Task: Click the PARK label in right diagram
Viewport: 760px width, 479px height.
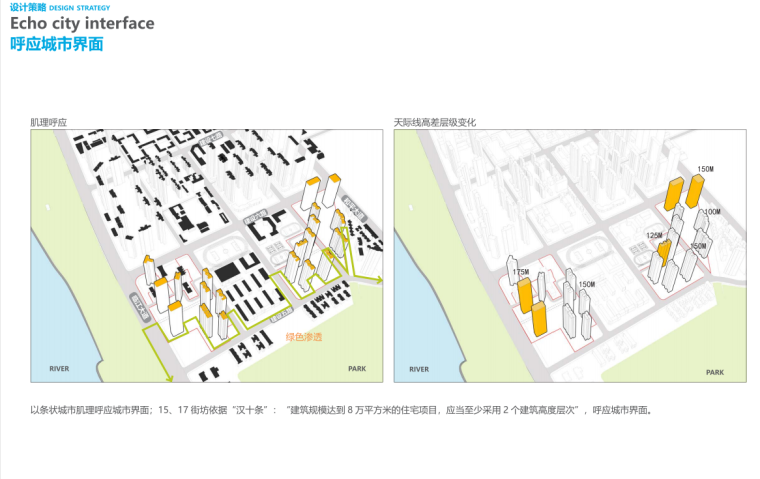Action: click(714, 371)
